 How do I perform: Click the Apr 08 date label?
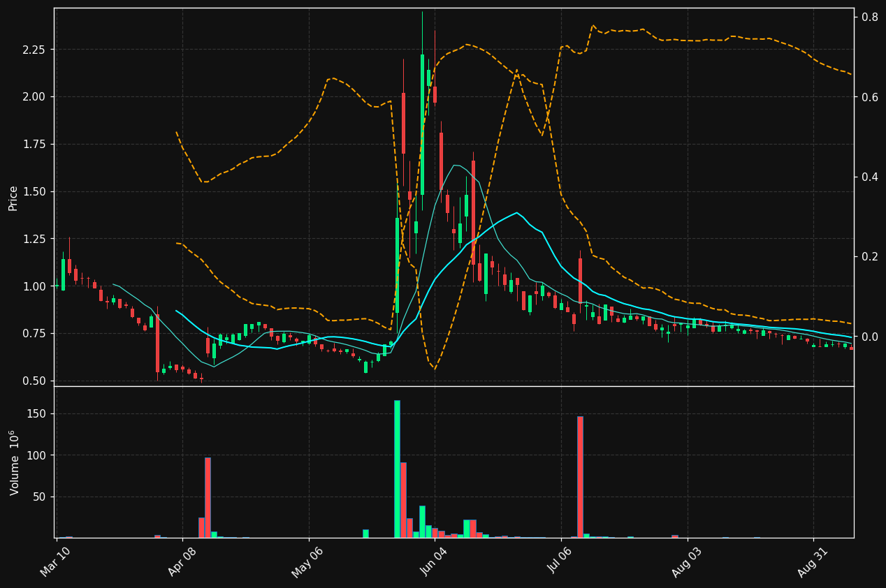(181, 562)
